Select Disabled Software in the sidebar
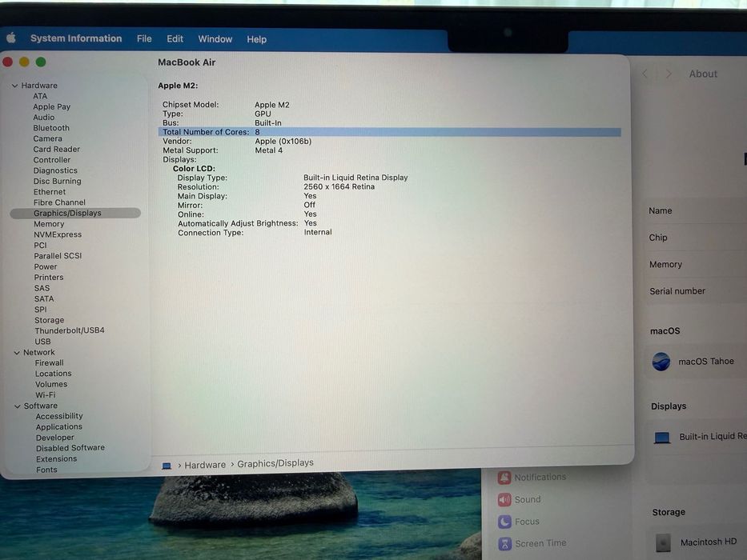The height and width of the screenshot is (560, 747). tap(70, 448)
